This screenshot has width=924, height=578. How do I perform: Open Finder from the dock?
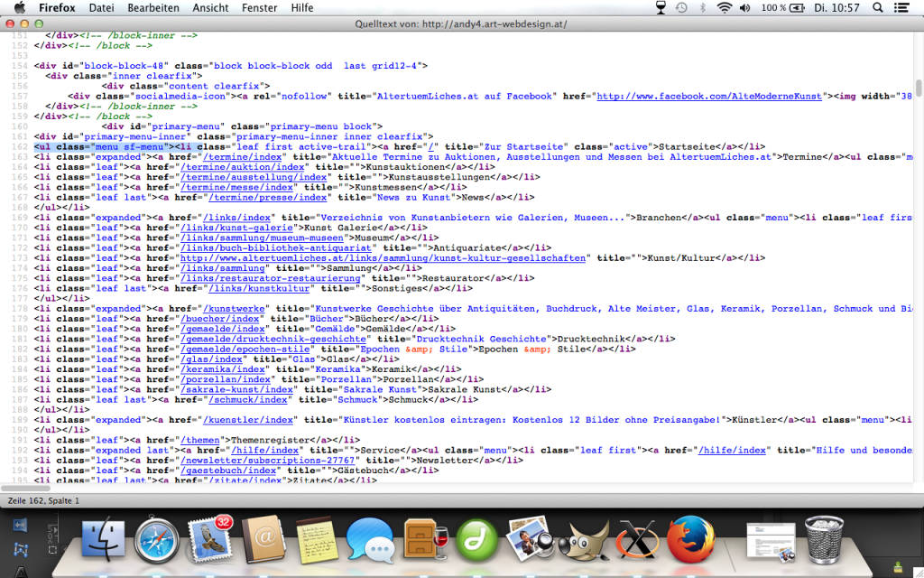pyautogui.click(x=103, y=542)
